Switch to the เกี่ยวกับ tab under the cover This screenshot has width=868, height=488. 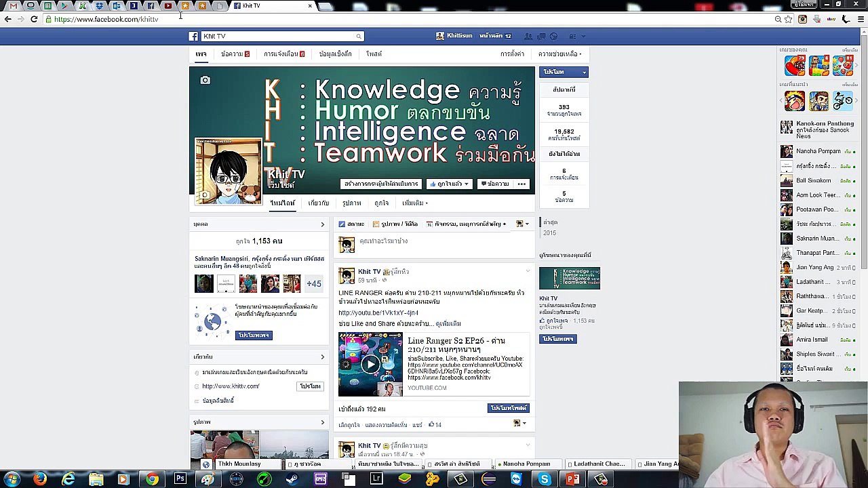pos(318,203)
